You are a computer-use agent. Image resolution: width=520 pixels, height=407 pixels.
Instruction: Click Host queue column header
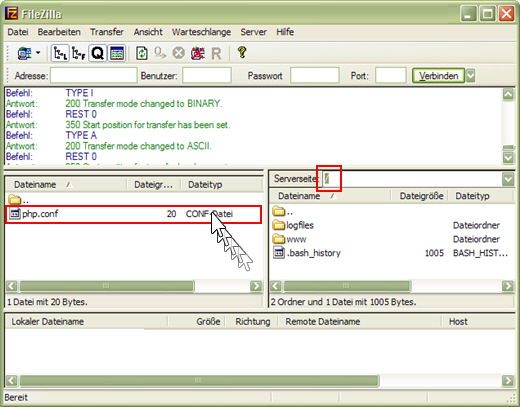479,322
